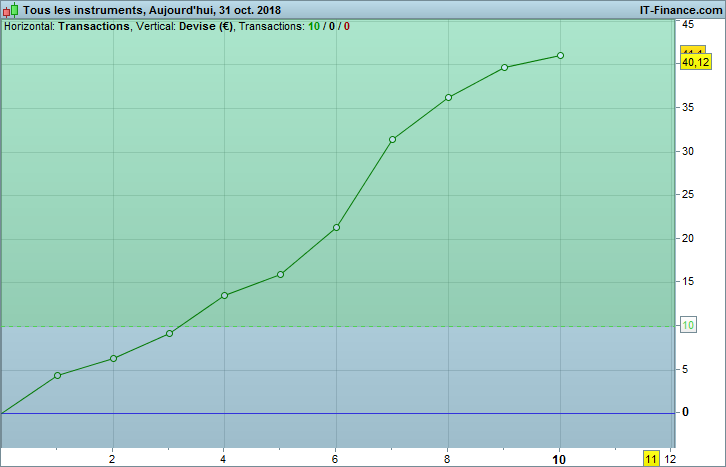Select the data point at transaction 1

tap(57, 375)
